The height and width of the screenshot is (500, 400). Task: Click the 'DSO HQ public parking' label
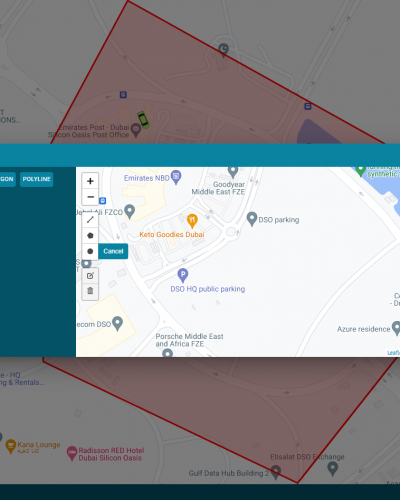pyautogui.click(x=208, y=289)
